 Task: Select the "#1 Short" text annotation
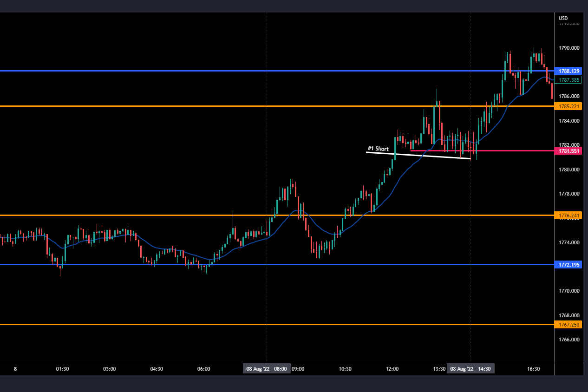pyautogui.click(x=378, y=149)
